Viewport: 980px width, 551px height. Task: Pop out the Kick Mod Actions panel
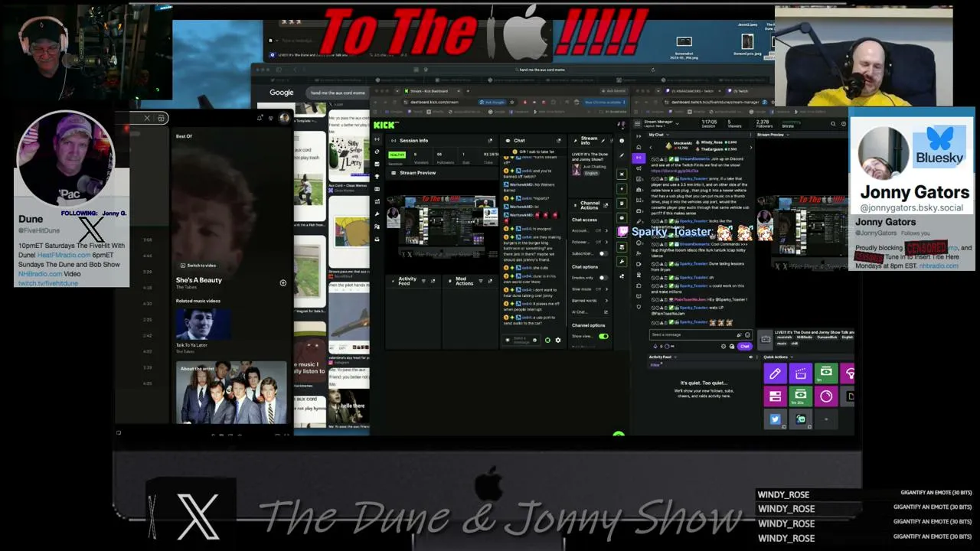coord(491,281)
